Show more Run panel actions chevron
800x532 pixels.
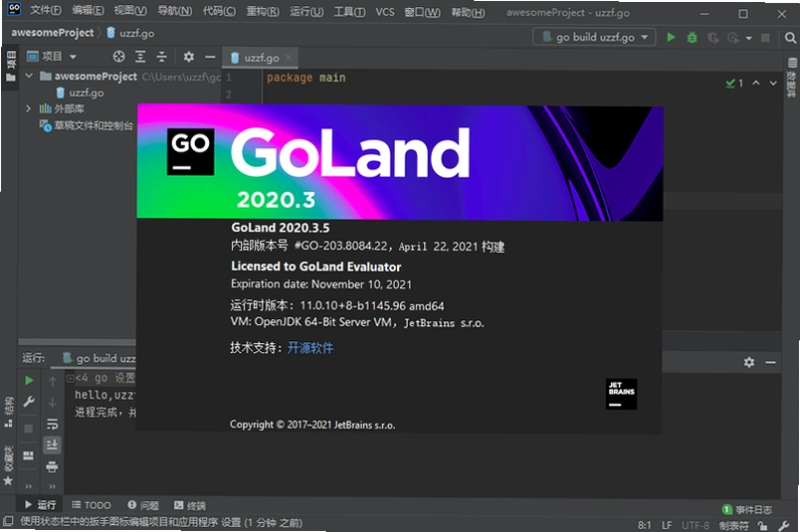[x=29, y=486]
